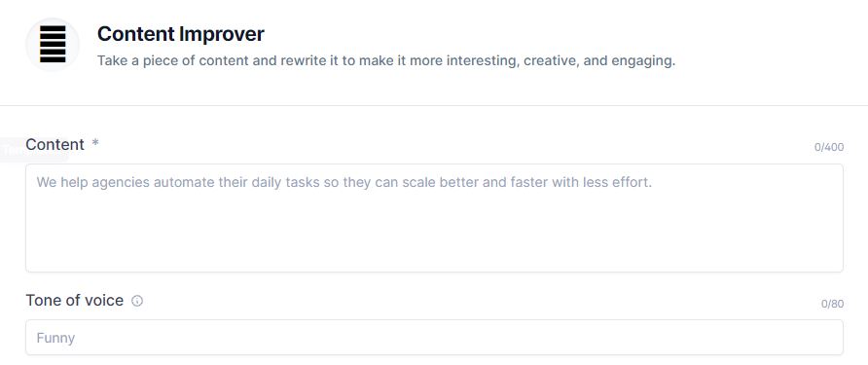Click the Content Improver heading
868x365 pixels.
(180, 34)
